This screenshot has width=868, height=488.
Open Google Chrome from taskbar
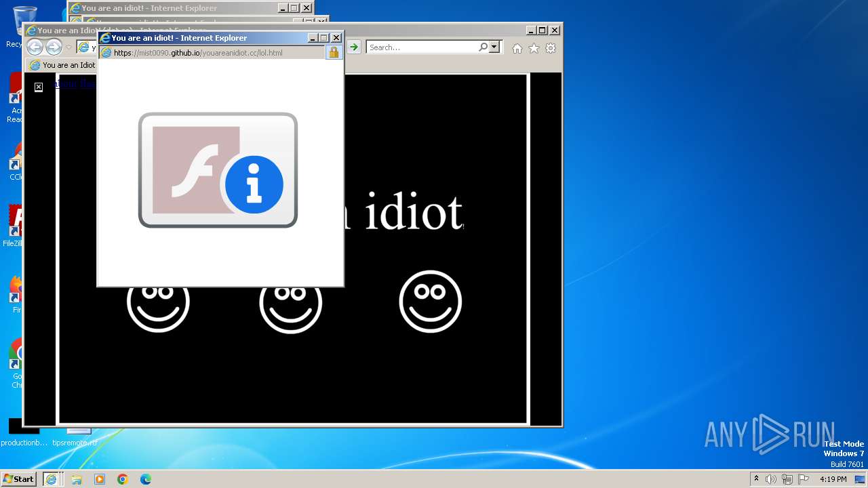pyautogui.click(x=123, y=479)
